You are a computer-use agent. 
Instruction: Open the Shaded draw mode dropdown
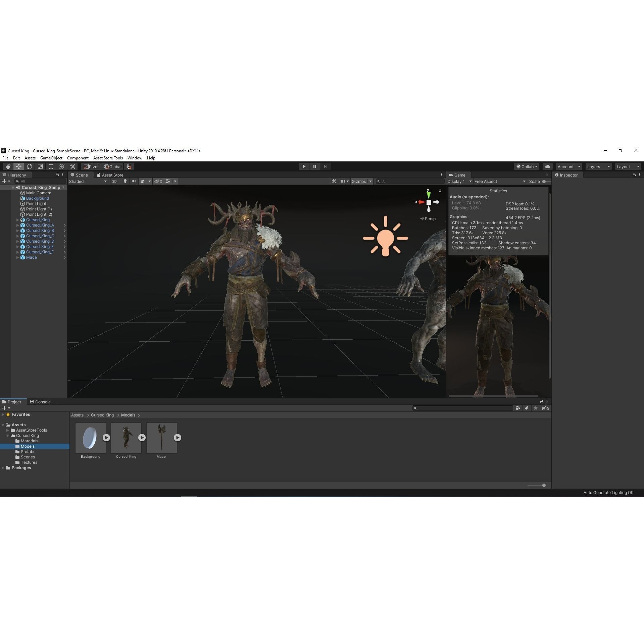coord(88,181)
